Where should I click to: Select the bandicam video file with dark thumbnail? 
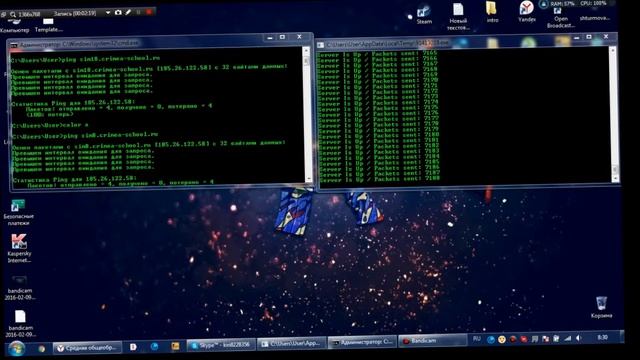pyautogui.click(x=20, y=288)
